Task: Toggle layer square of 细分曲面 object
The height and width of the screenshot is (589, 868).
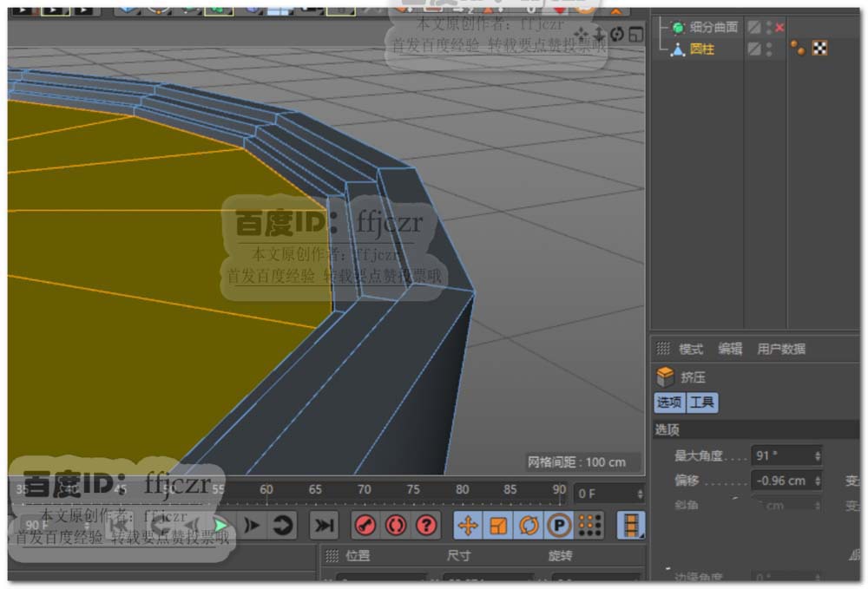Action: 753,28
